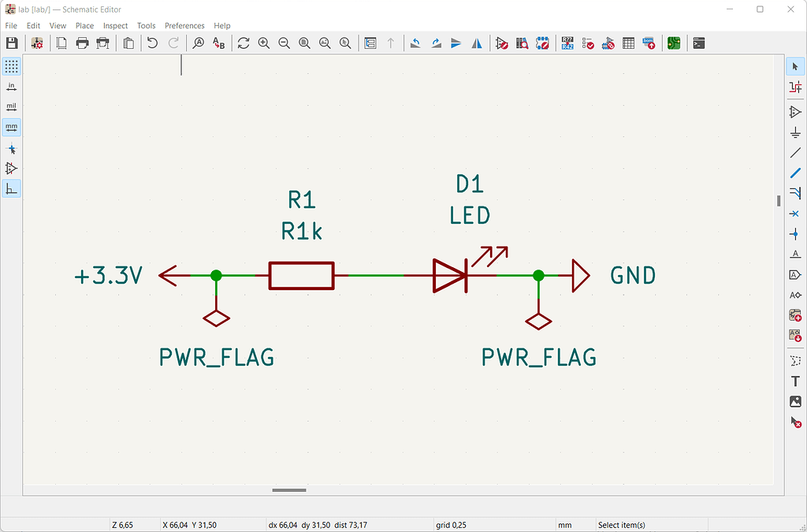Open the symbol fields table
Viewport: 807px width, 532px height.
(629, 43)
